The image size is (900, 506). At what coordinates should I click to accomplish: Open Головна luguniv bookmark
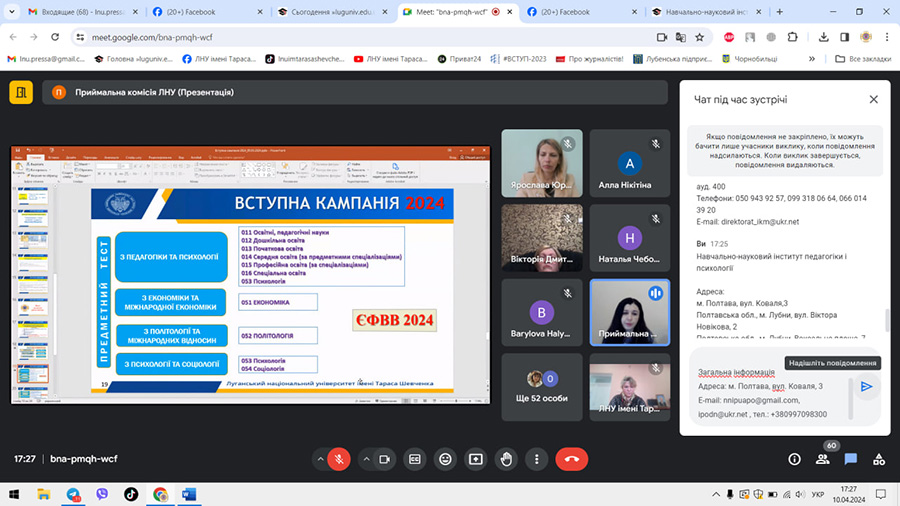(134, 59)
